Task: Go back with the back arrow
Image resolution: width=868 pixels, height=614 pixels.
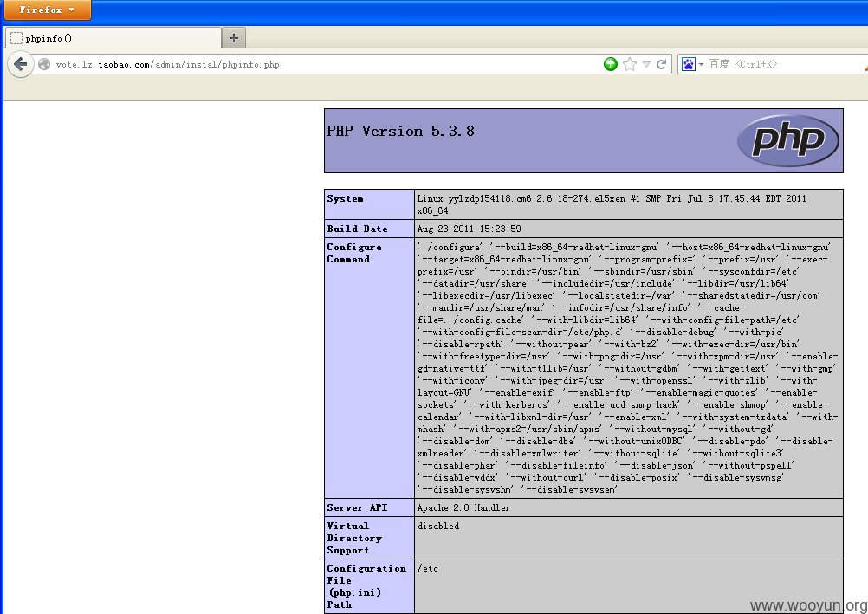Action: click(21, 64)
